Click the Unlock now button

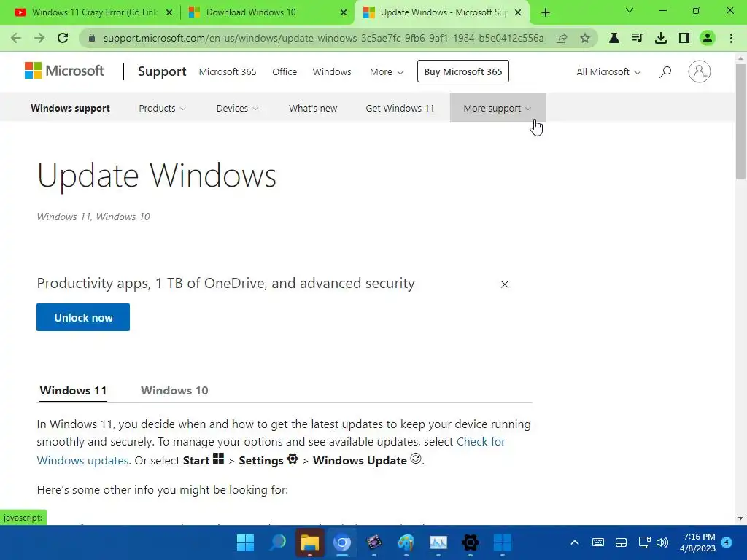[x=83, y=317]
